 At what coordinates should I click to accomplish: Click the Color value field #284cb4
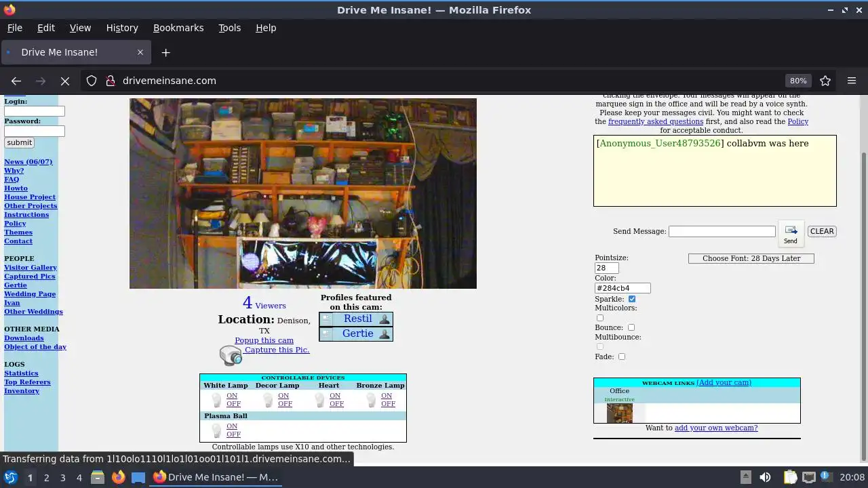tap(623, 288)
